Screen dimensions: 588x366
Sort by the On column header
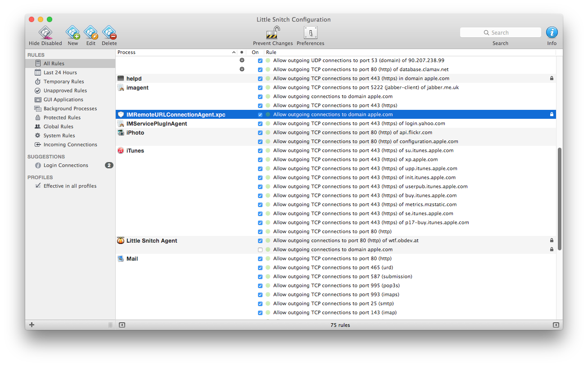coord(255,52)
